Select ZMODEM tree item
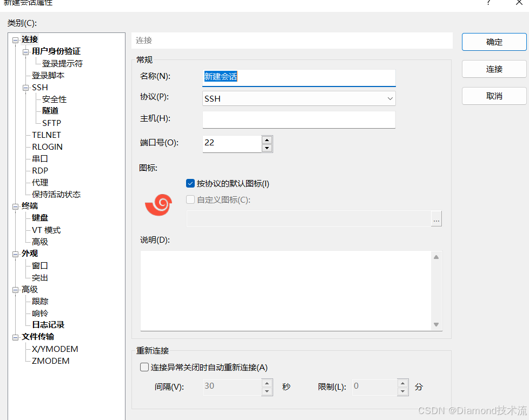The image size is (529, 420). [x=51, y=361]
